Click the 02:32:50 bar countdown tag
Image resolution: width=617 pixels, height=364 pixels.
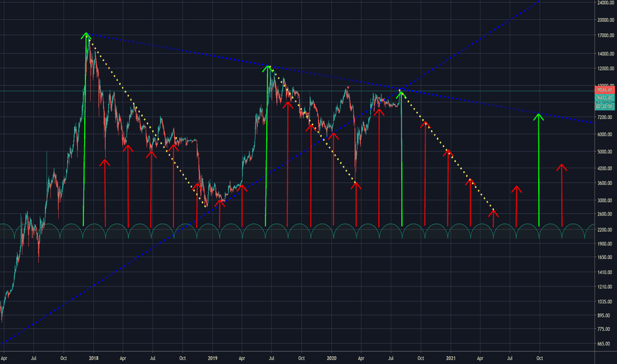[604, 107]
